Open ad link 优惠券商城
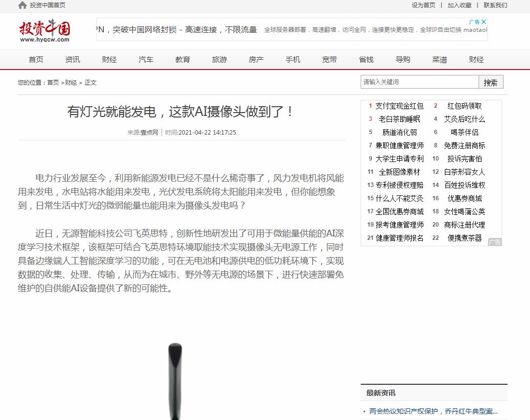The height and width of the screenshot is (420, 530). coord(464,198)
